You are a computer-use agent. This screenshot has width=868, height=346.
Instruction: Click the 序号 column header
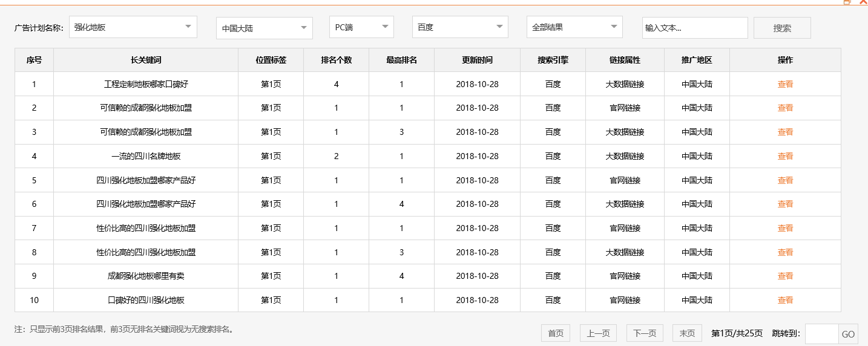[x=34, y=60]
